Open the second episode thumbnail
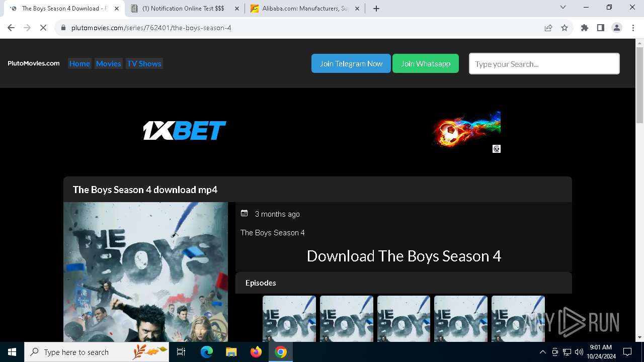 [x=347, y=319]
